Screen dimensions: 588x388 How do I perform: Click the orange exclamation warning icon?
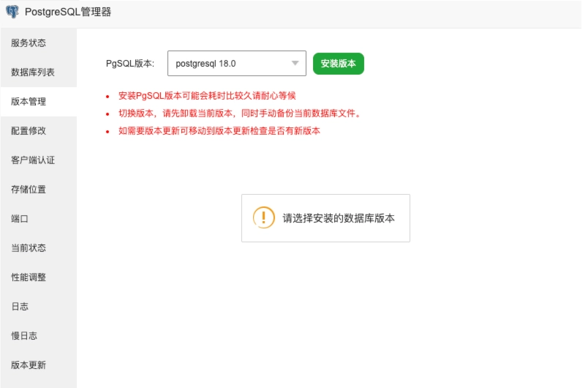coord(263,217)
